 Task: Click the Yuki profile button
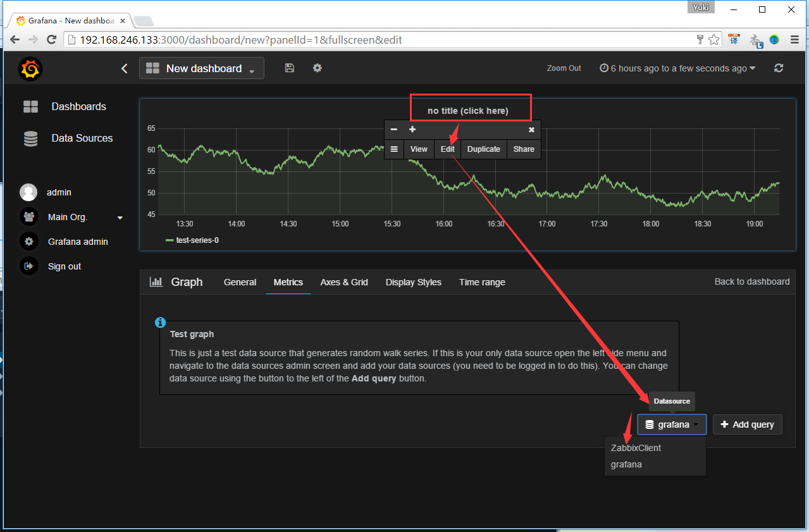[701, 8]
